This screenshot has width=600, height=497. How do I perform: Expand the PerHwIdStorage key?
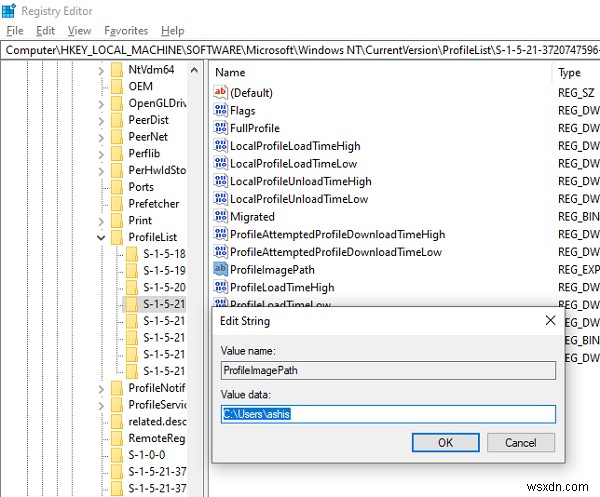pos(101,171)
